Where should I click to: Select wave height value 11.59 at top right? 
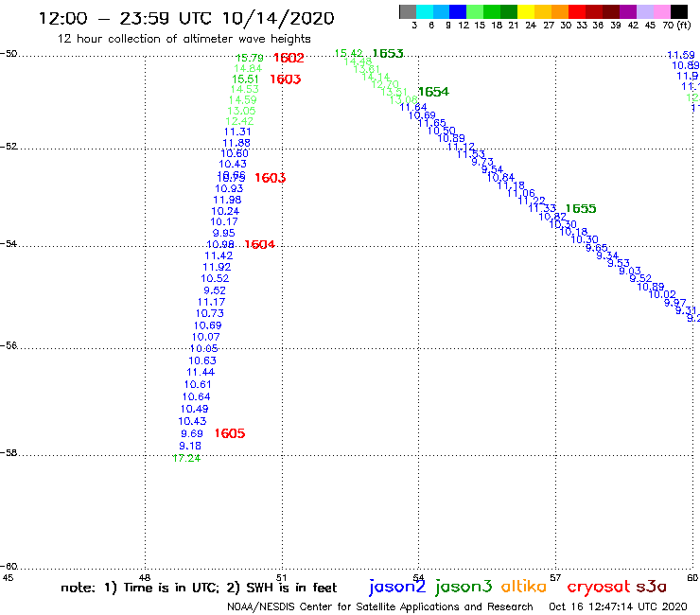coord(681,55)
